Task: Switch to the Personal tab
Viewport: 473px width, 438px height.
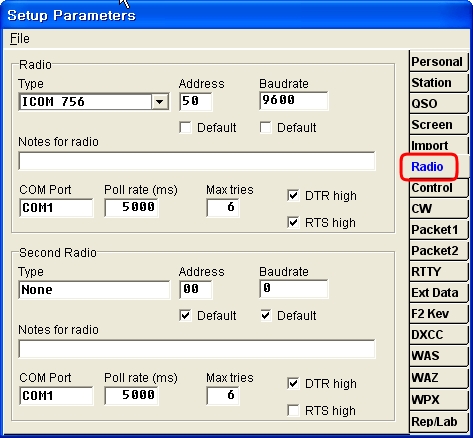Action: click(438, 61)
